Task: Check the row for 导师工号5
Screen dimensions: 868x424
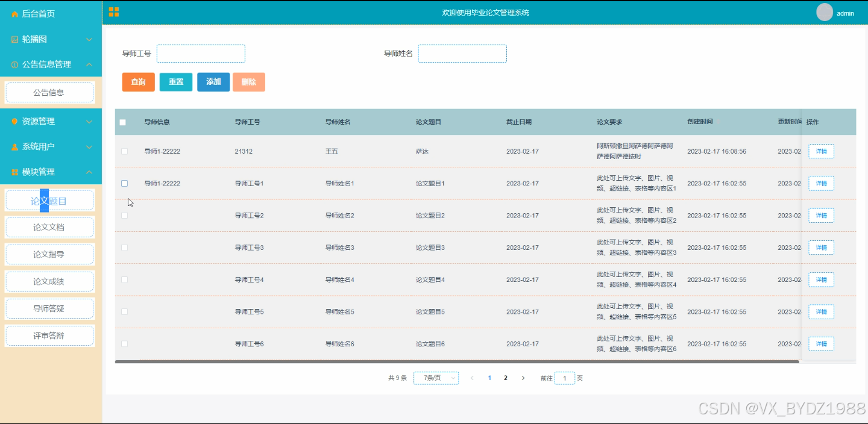Action: pos(124,311)
